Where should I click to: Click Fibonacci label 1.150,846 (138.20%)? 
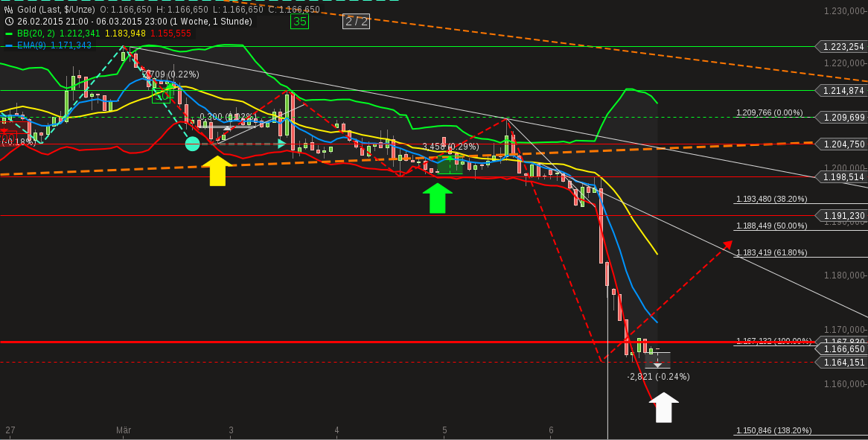point(774,430)
